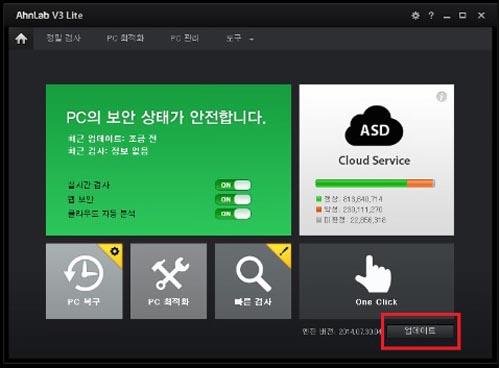Start the 빠른 검사 magnifier tile
This screenshot has width=500, height=368.
(253, 281)
